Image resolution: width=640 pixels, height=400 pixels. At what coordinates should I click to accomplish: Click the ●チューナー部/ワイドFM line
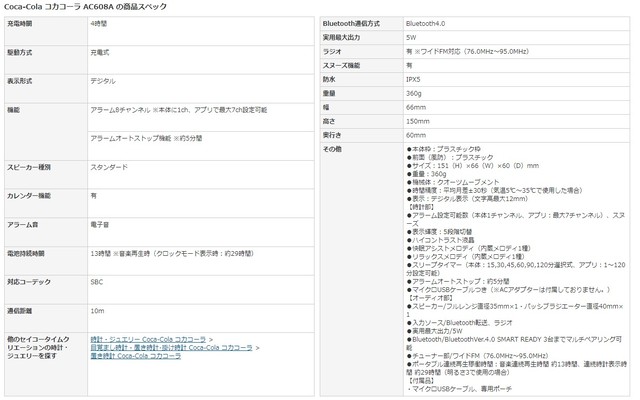[477, 356]
